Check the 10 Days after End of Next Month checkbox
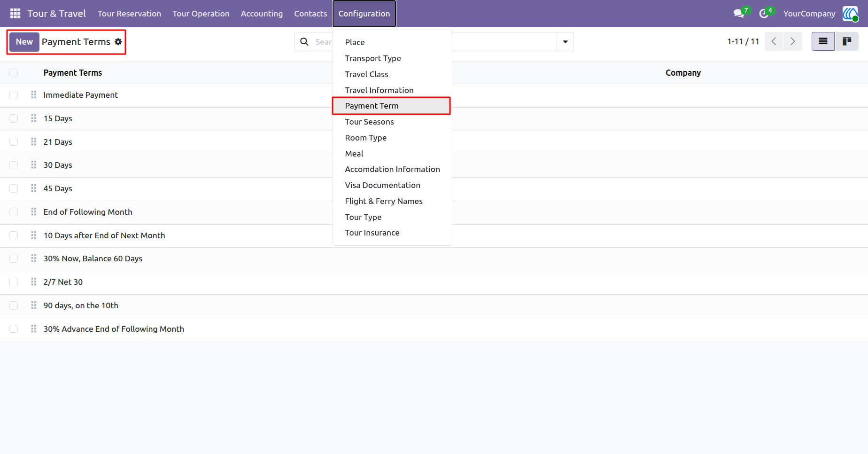The width and height of the screenshot is (868, 454). point(14,235)
